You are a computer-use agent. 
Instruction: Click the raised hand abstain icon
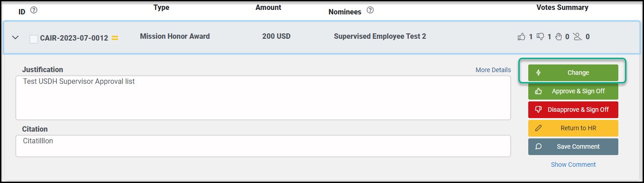[x=558, y=37]
